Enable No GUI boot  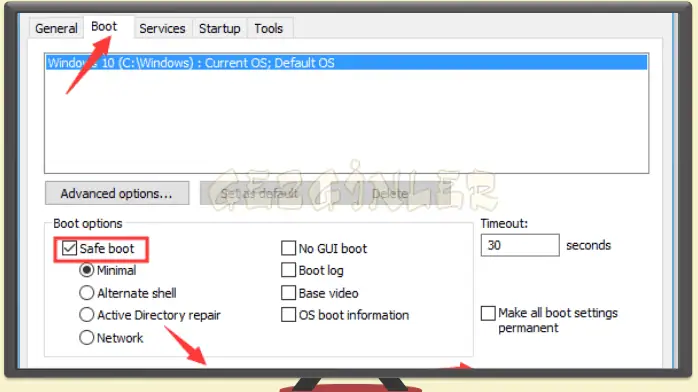point(288,248)
